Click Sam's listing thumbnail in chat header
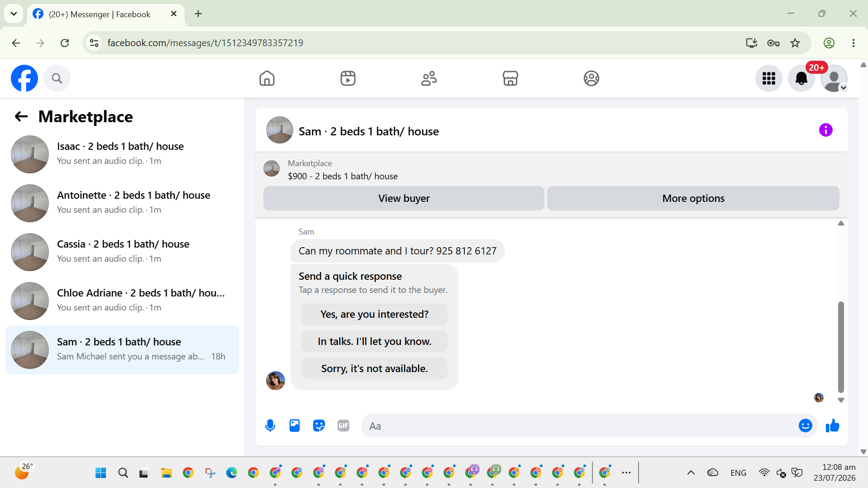Image resolution: width=868 pixels, height=488 pixels. click(x=280, y=130)
